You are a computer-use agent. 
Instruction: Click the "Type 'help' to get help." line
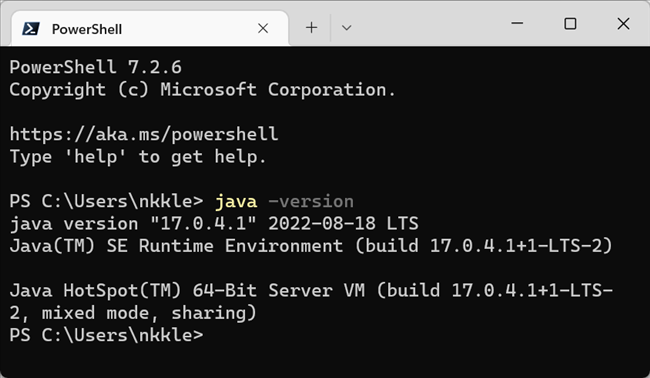click(138, 157)
